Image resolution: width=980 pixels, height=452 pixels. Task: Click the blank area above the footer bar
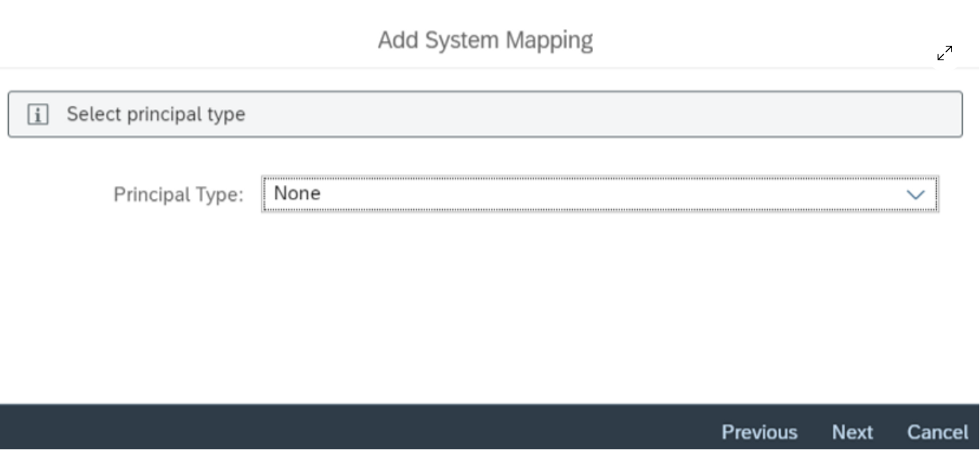[x=464, y=378]
